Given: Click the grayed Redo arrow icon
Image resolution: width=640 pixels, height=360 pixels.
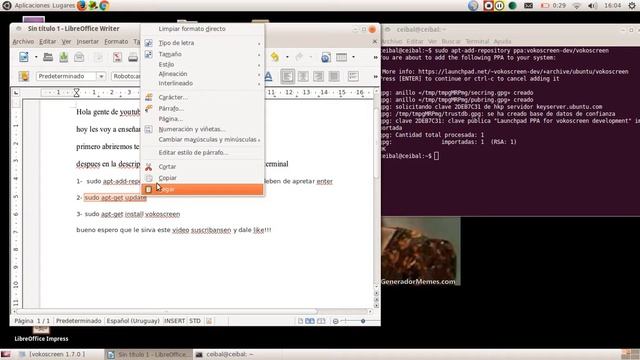Looking at the screenshot, I should coord(299,57).
